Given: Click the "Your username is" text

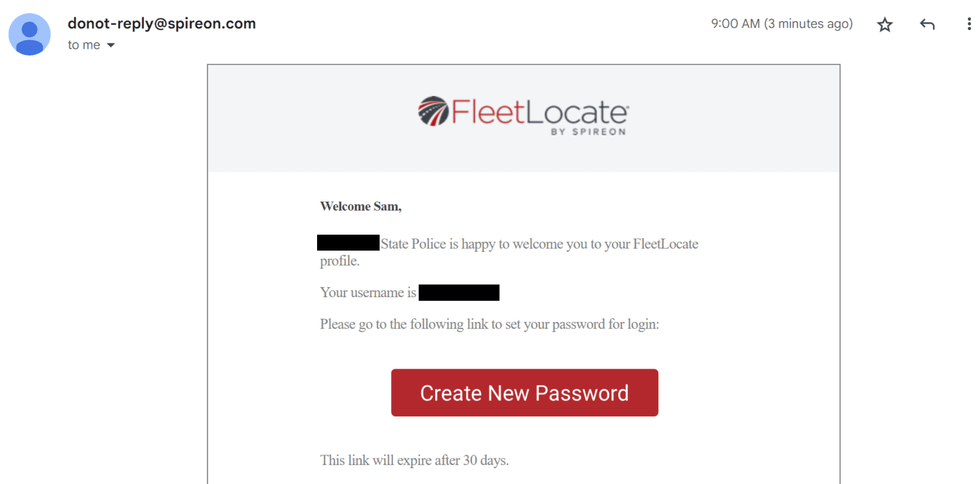Looking at the screenshot, I should click(x=367, y=293).
